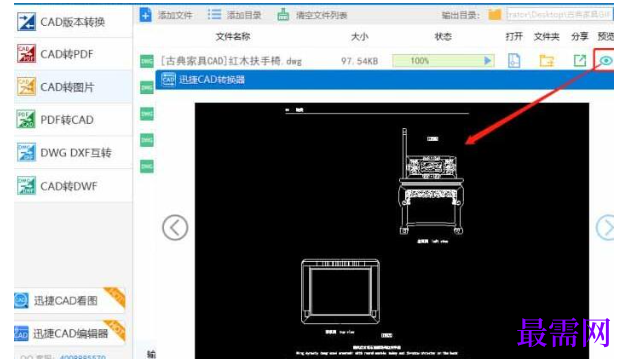The image size is (629, 364).
Task: Click the 100% progress bar
Action: 443,61
